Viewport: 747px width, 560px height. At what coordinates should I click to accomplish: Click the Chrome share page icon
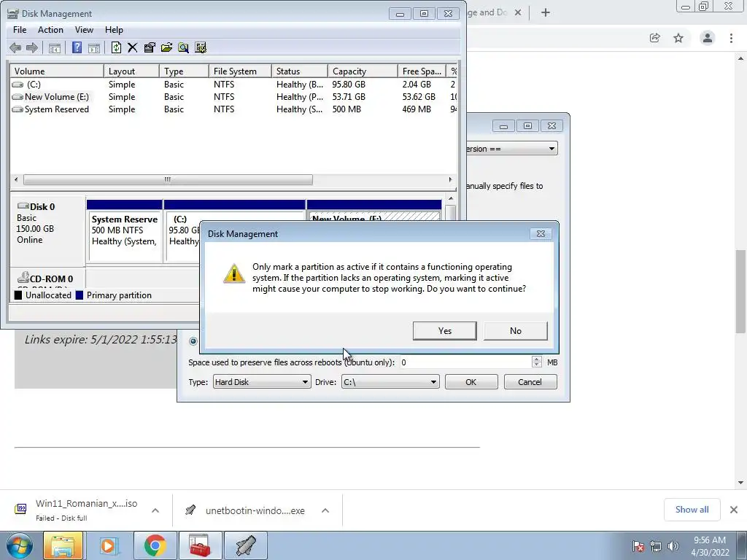(x=655, y=38)
